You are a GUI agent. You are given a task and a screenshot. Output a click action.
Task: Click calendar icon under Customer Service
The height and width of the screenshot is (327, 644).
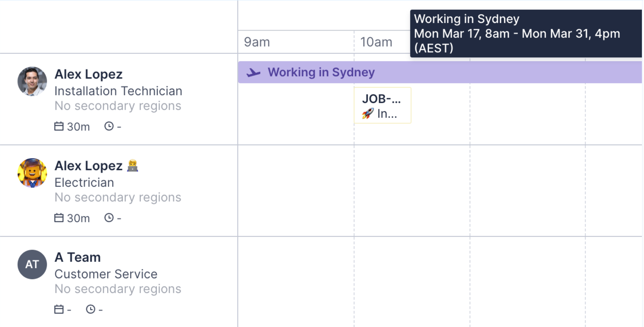coord(59,309)
